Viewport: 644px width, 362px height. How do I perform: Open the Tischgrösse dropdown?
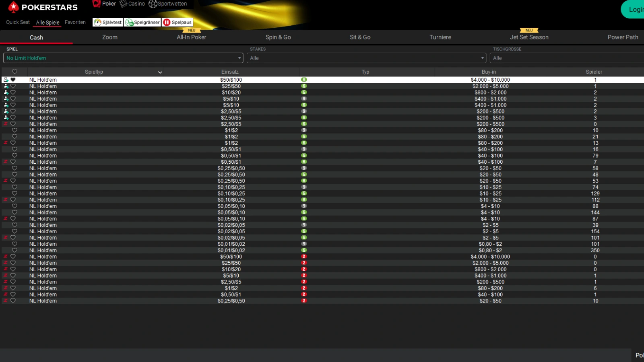point(567,58)
